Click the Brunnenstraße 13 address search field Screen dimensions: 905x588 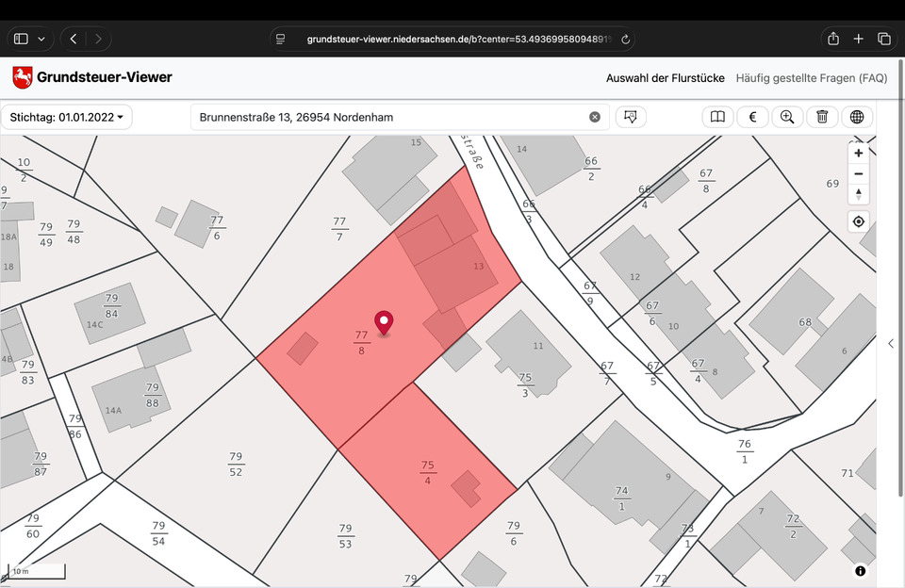click(391, 117)
